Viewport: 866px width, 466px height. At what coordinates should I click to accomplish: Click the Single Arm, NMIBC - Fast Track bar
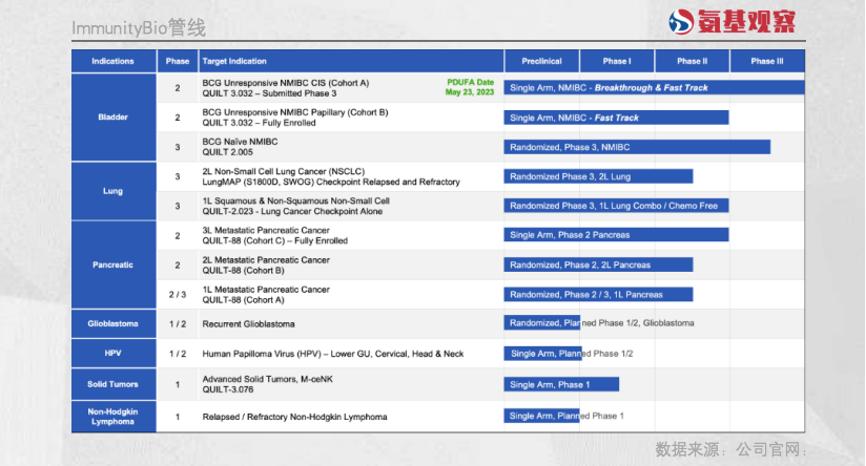616,118
